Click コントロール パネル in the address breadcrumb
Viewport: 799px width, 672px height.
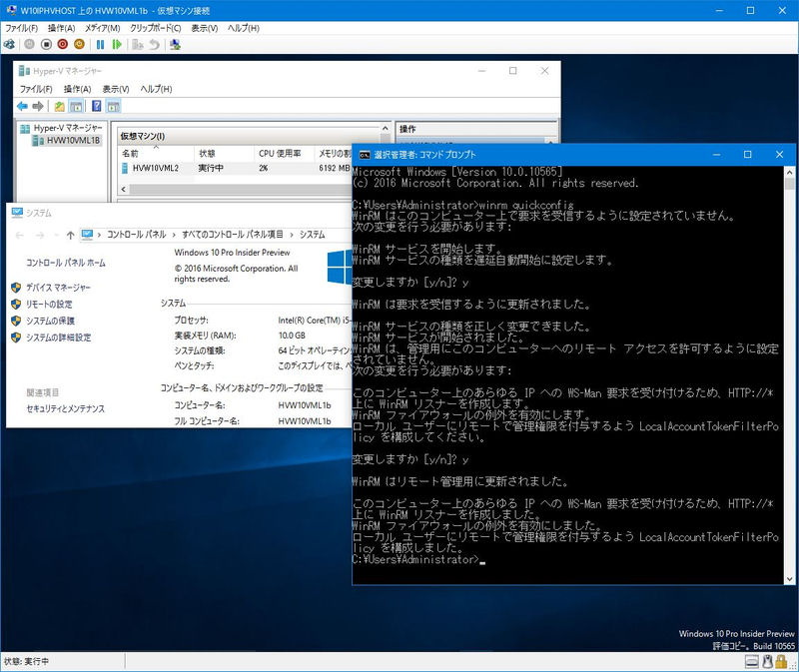point(136,235)
